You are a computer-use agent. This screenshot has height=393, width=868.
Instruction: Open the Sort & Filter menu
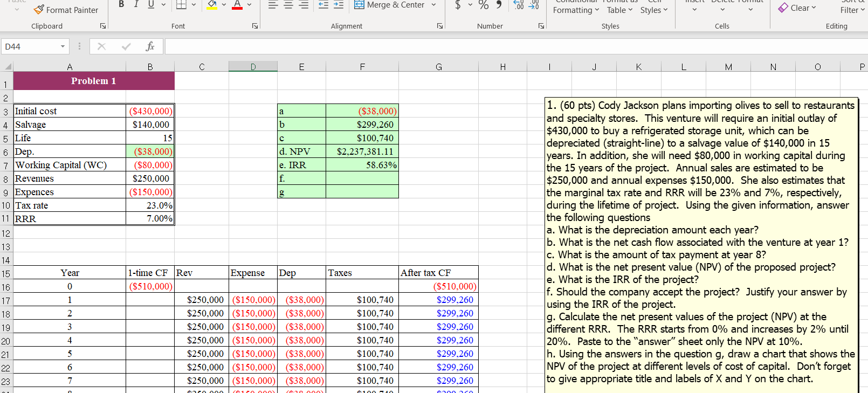pos(853,6)
